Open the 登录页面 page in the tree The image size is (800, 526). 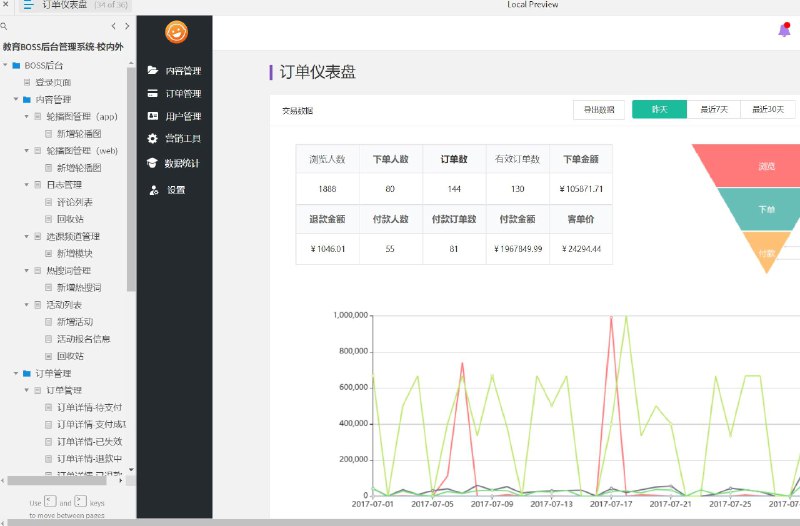[53, 82]
